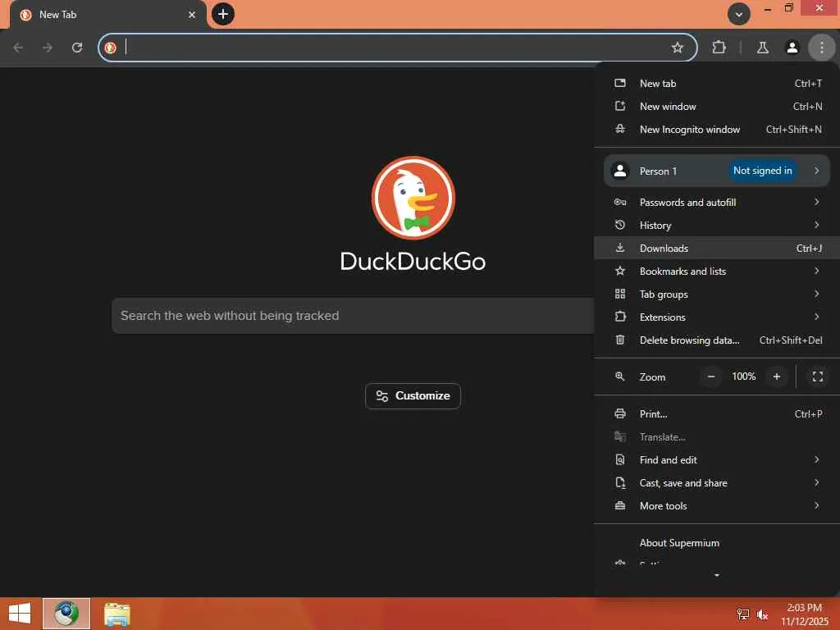Viewport: 840px width, 630px height.
Task: Click the DuckDuckGo icon in address bar
Action: (111, 48)
